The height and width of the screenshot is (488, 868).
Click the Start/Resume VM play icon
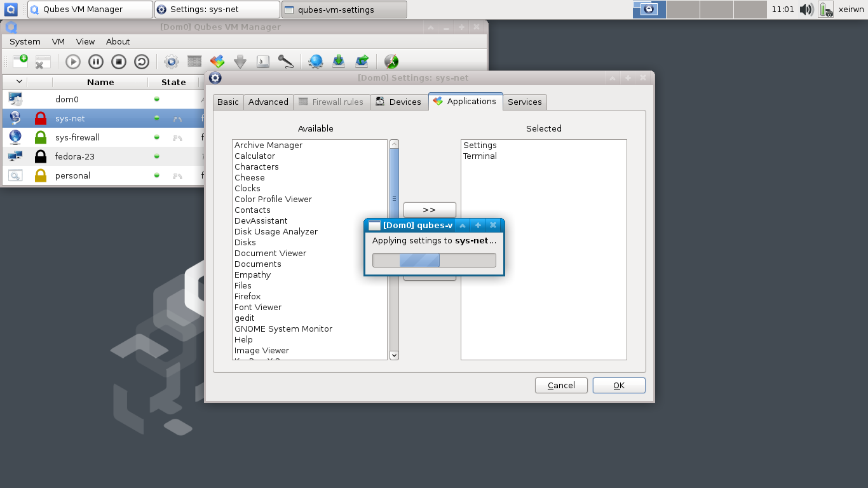point(73,62)
